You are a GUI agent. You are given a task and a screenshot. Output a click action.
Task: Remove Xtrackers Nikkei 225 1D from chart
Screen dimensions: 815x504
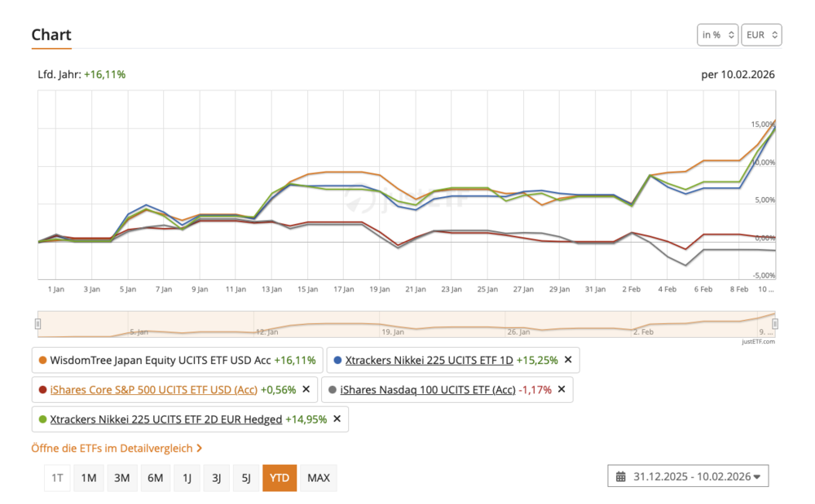pos(568,360)
